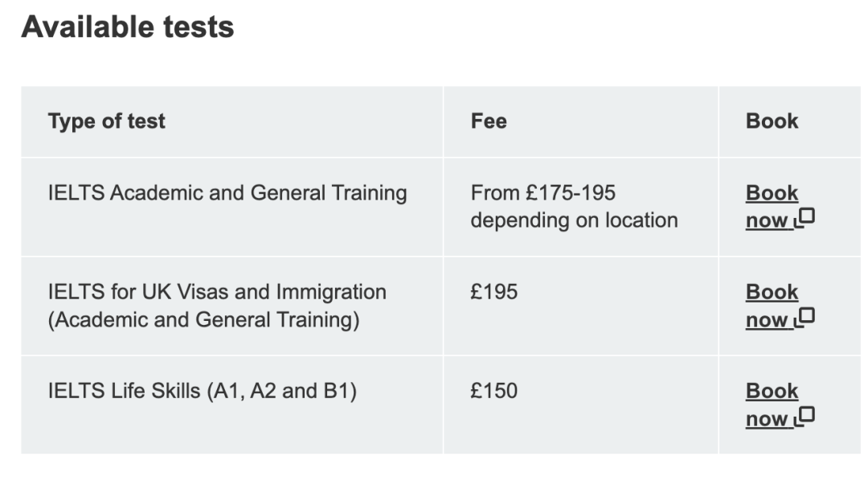Click the 'Available tests' heading
This screenshot has height=485, width=868.
128,27
